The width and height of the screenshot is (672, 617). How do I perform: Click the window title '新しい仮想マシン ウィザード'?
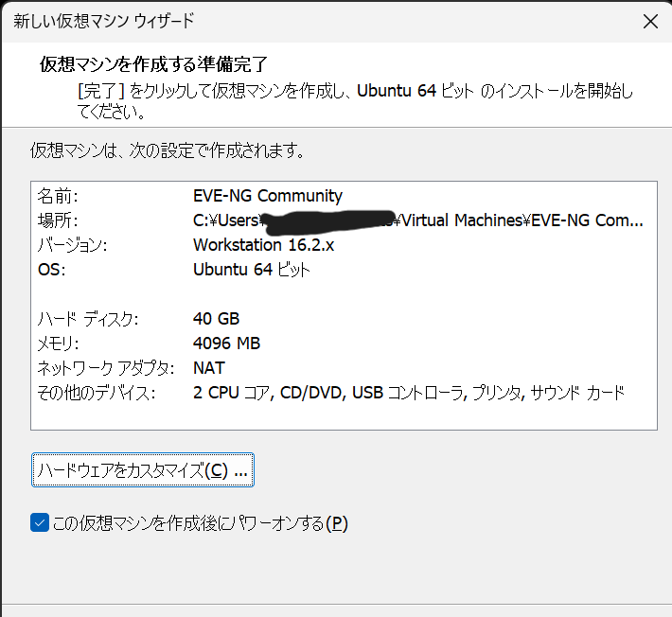(104, 21)
